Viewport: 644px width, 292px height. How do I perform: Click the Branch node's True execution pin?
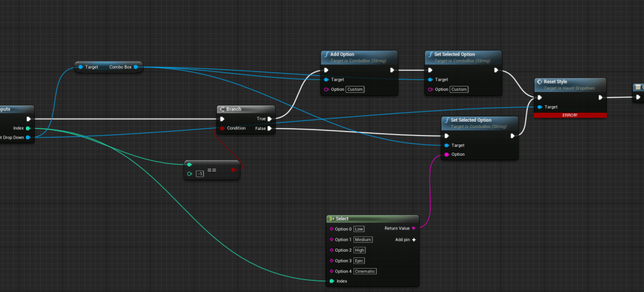coord(270,118)
